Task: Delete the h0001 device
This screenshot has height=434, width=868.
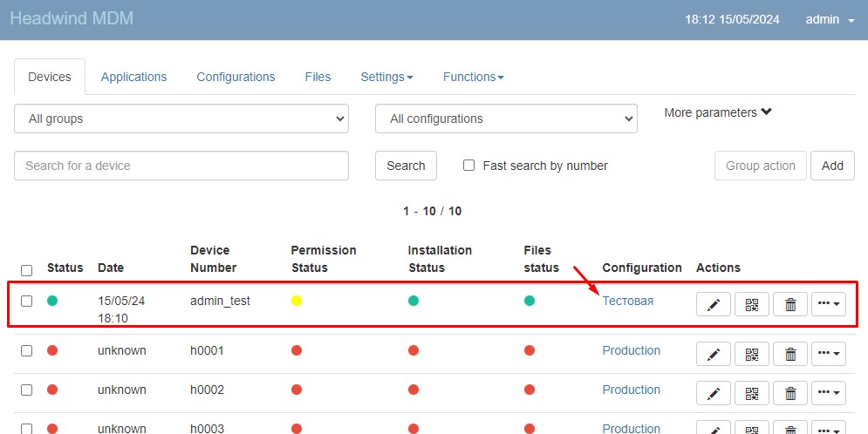Action: point(790,354)
